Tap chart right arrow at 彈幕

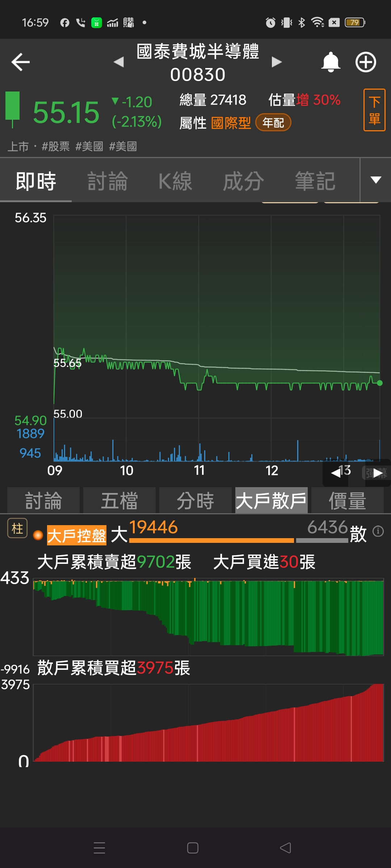tap(377, 473)
